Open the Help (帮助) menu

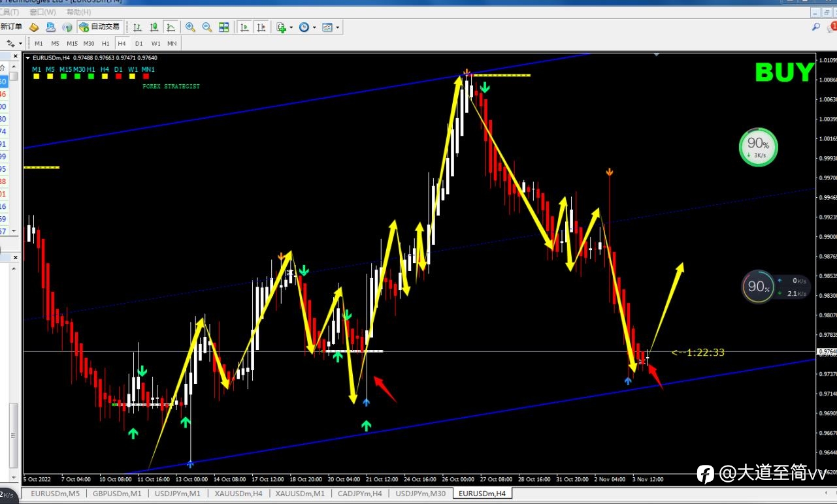79,12
